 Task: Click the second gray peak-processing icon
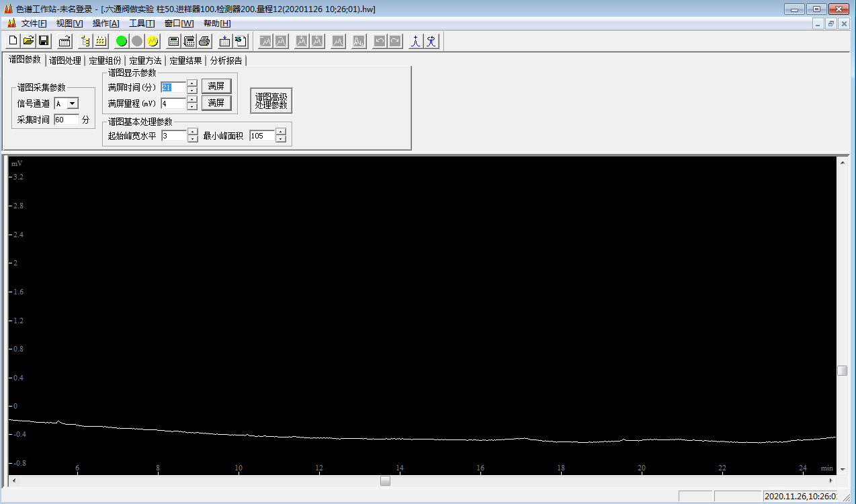(282, 41)
